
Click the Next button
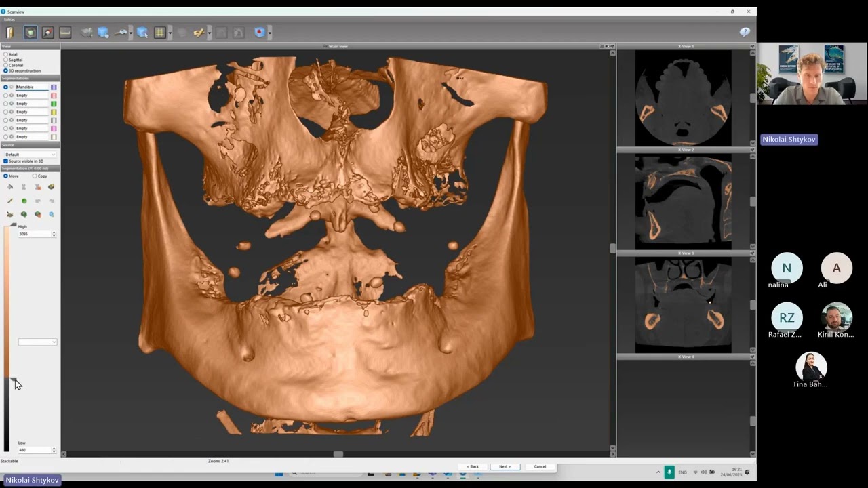tap(505, 466)
